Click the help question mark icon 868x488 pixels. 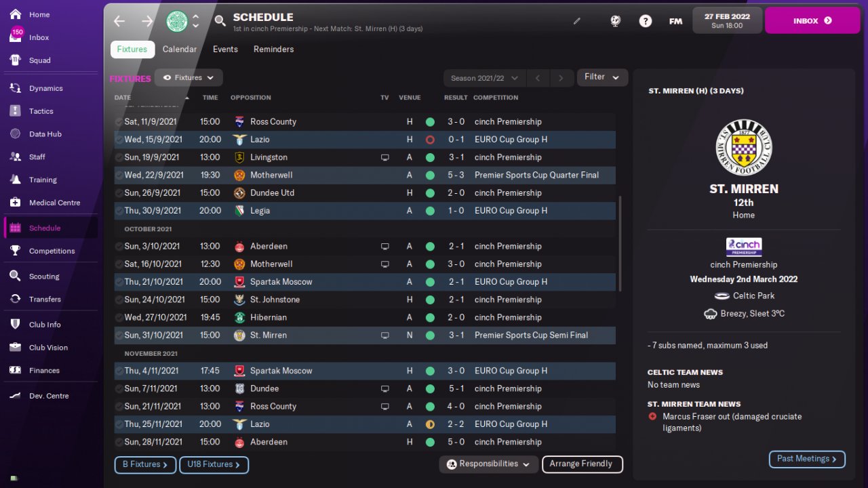pyautogui.click(x=646, y=21)
